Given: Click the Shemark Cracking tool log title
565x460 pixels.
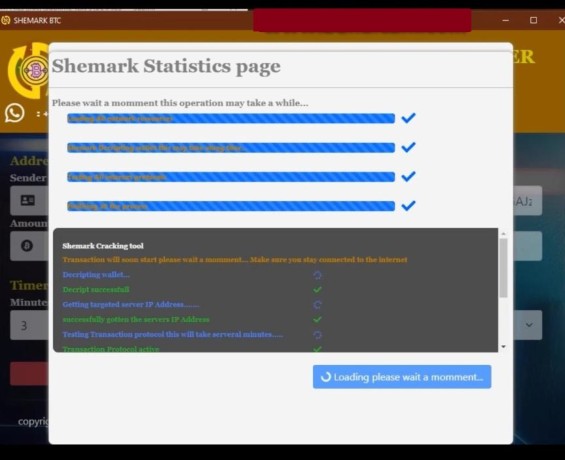Looking at the screenshot, I should (103, 246).
